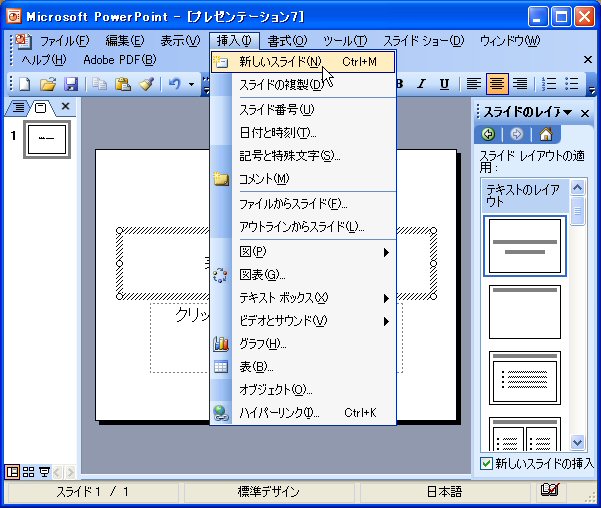Click the layout list scroll up arrow
601x508 pixels.
(577, 187)
